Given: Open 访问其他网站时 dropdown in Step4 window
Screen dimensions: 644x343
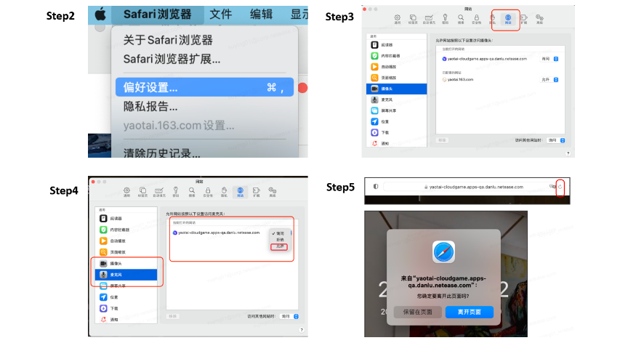Looking at the screenshot, I should click(289, 316).
